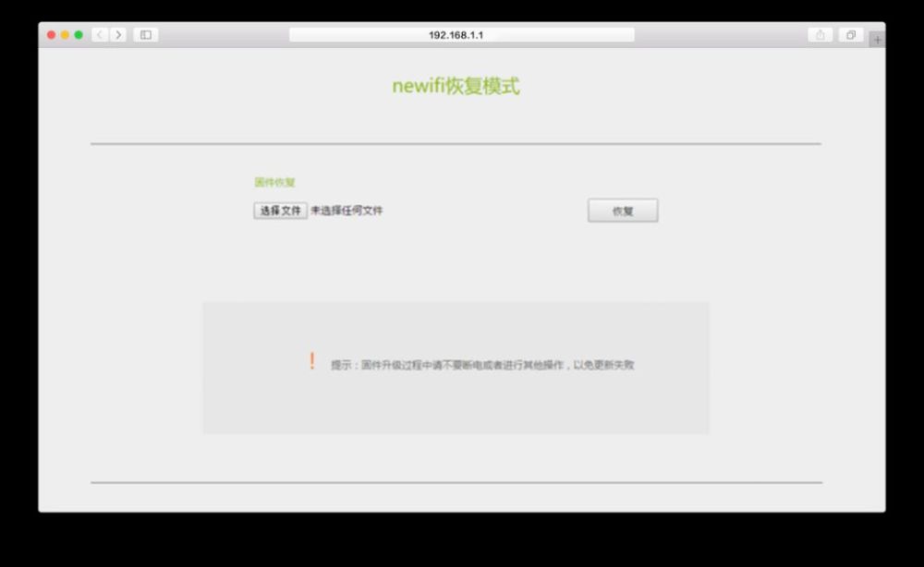Go forward with Safari's forward arrow

tap(118, 35)
